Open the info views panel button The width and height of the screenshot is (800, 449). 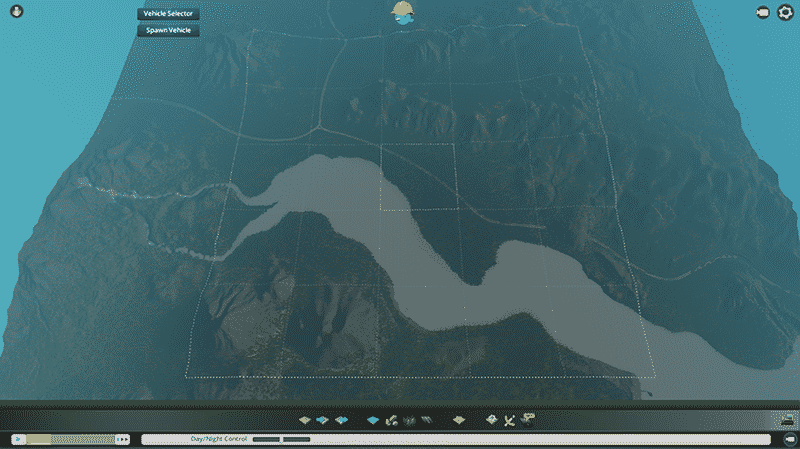[x=15, y=11]
